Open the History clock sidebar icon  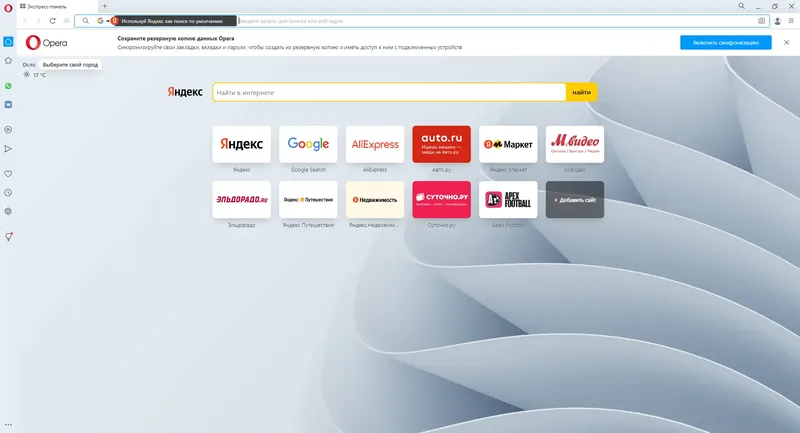coord(8,193)
